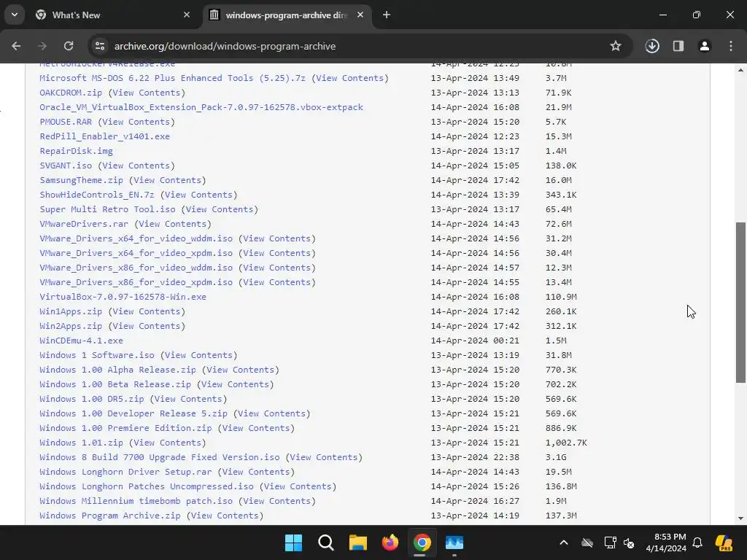Open Win1Apps.zip link
The image size is (747, 560).
point(71,311)
